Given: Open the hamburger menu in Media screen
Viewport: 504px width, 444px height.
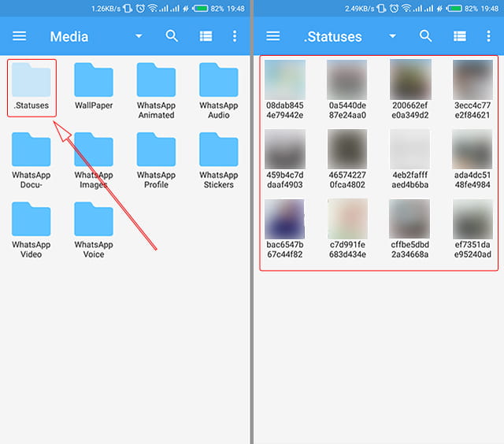Looking at the screenshot, I should 19,36.
